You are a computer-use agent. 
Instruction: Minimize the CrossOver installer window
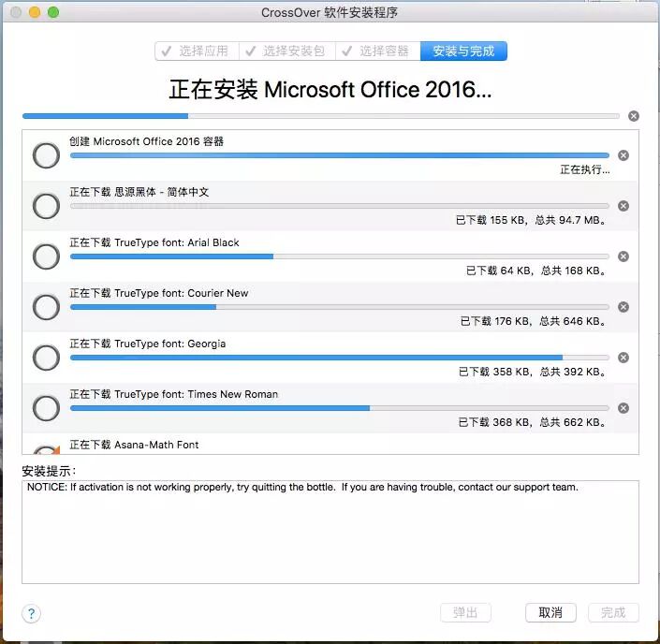coord(35,12)
